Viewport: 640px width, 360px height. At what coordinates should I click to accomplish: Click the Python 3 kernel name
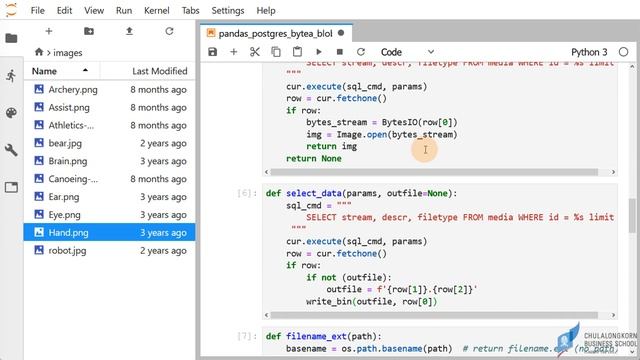tap(589, 52)
